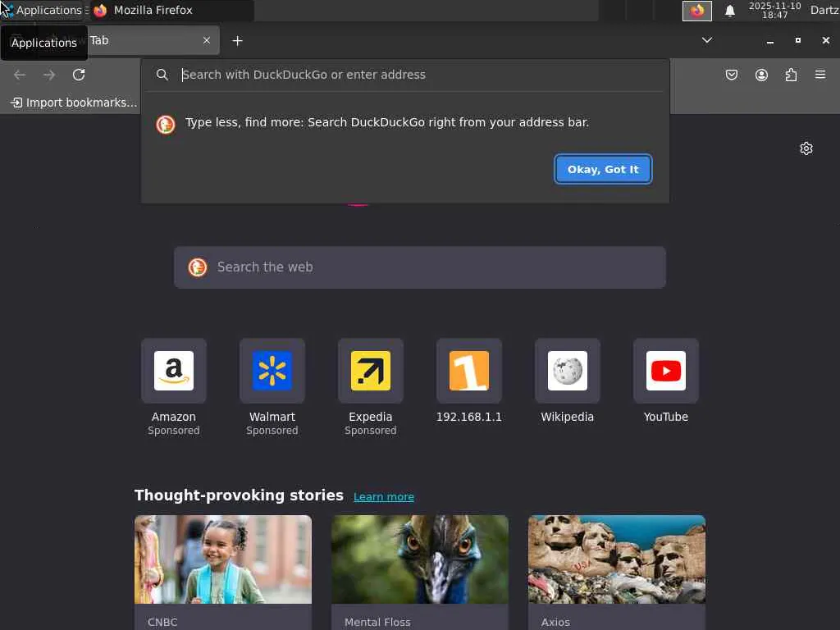
Task: Follow the Learn more link
Action: point(384,496)
